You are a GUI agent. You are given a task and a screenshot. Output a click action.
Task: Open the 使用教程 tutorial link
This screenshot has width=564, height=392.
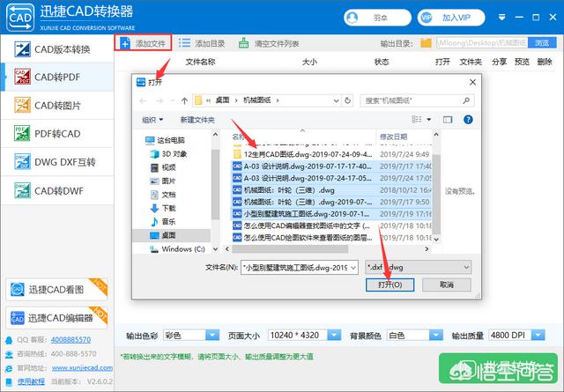31,381
